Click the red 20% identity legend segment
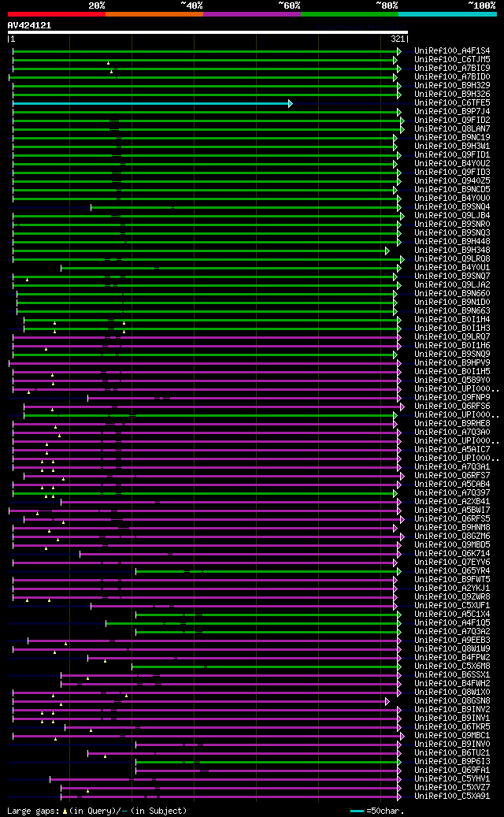The image size is (504, 817). tap(56, 14)
